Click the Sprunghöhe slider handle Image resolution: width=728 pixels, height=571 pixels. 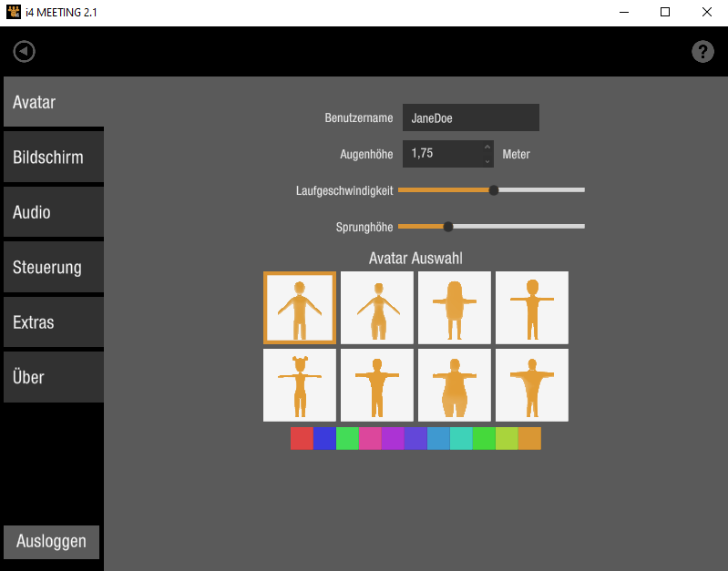click(448, 226)
